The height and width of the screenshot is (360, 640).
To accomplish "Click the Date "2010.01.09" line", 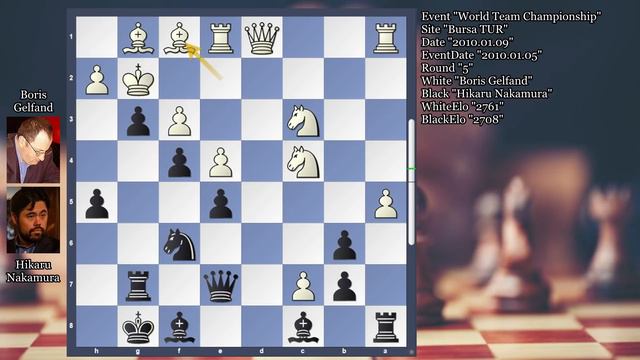I will click(x=467, y=42).
